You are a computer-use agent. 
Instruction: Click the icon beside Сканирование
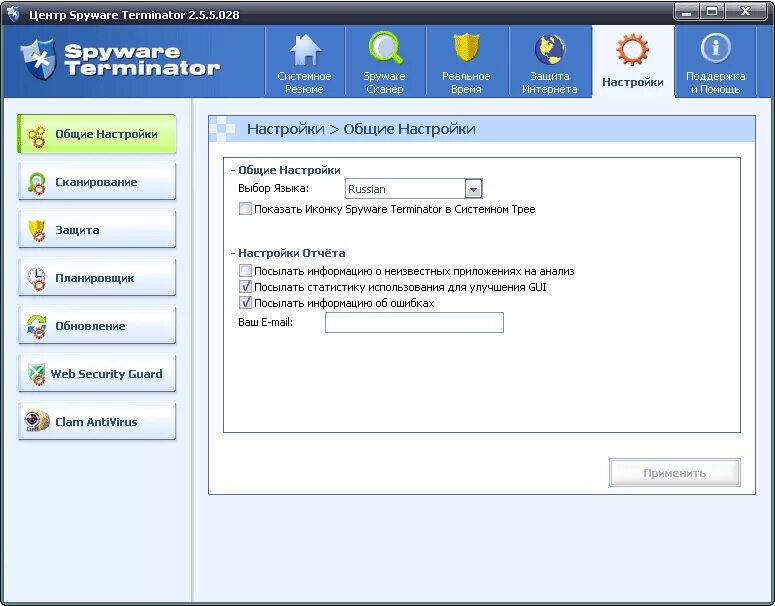coord(37,183)
